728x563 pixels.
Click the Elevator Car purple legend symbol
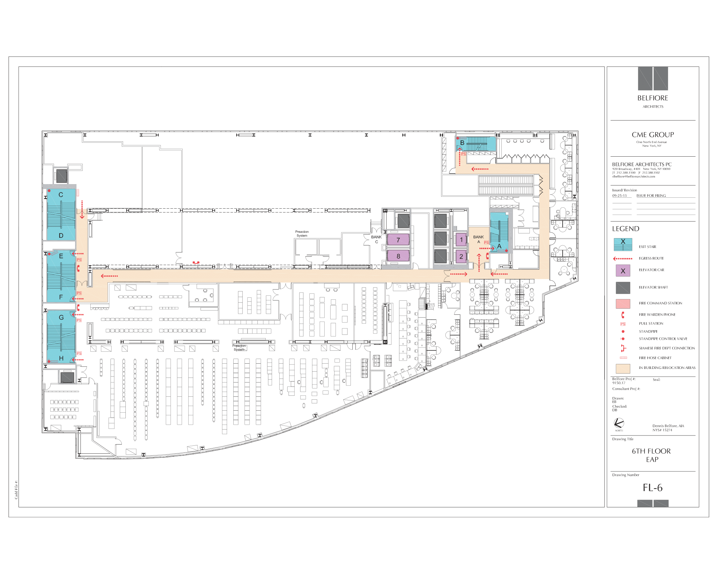coord(623,271)
